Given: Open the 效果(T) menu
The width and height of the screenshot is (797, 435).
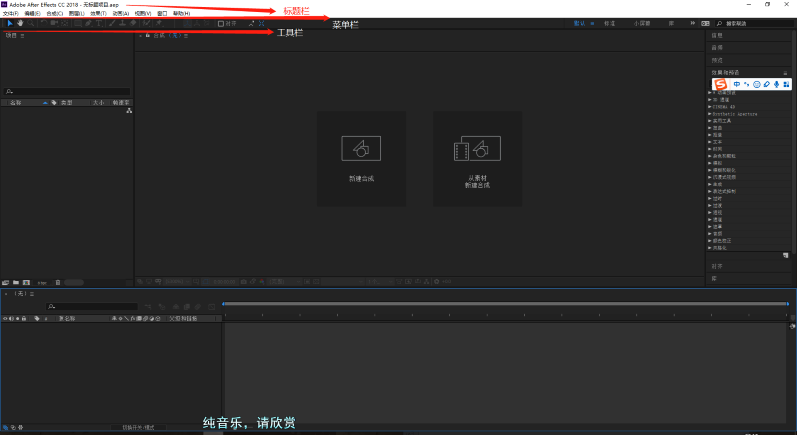Looking at the screenshot, I should pyautogui.click(x=99, y=14).
